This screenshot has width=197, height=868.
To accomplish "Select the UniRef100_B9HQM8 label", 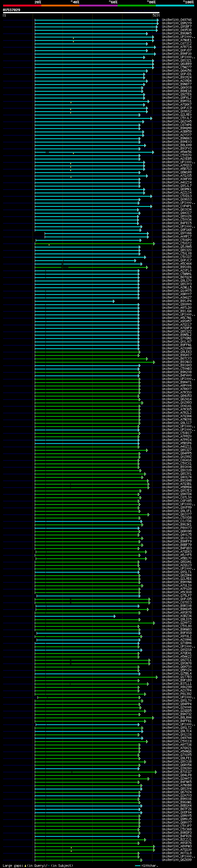I will (x=177, y=128).
